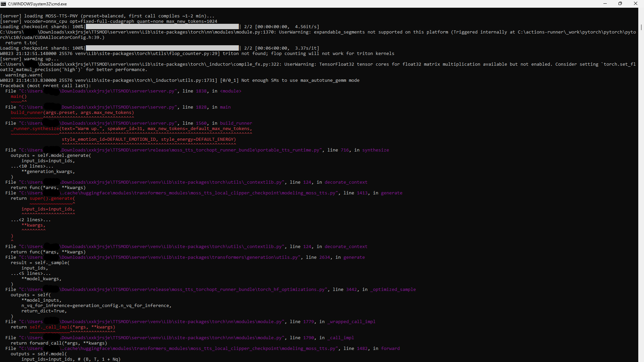Click 'style_emotion_id=DEFAULT_EMOTION_ID' red line
This screenshot has height=362, width=644.
149,139
